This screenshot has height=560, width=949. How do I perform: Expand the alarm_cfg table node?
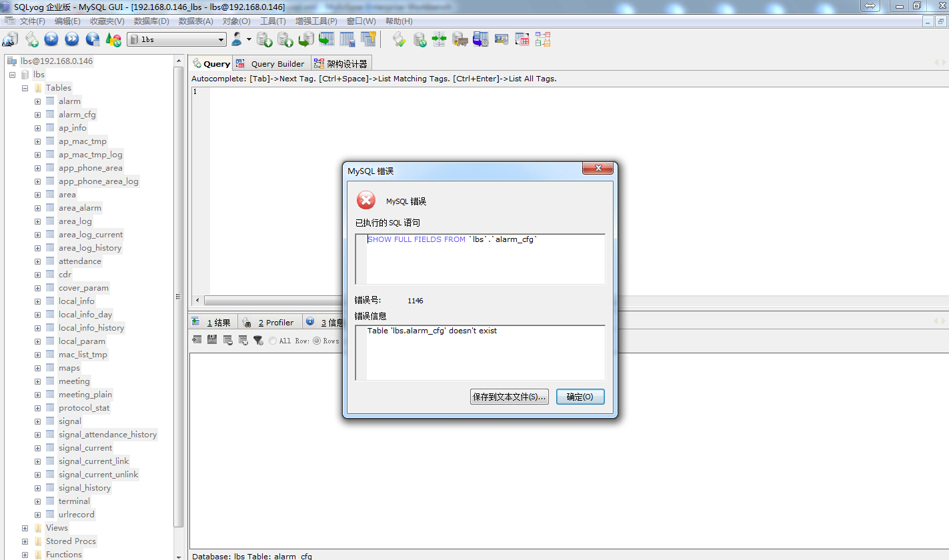pyautogui.click(x=37, y=115)
